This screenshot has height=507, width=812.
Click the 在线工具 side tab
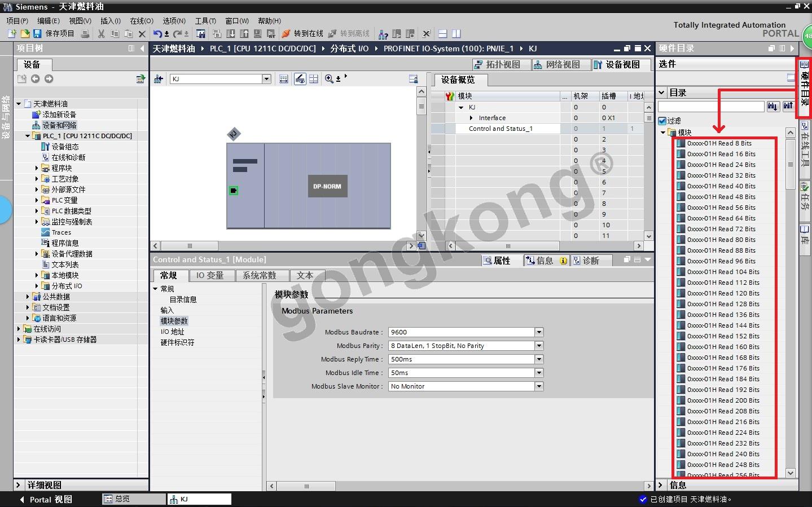805,150
